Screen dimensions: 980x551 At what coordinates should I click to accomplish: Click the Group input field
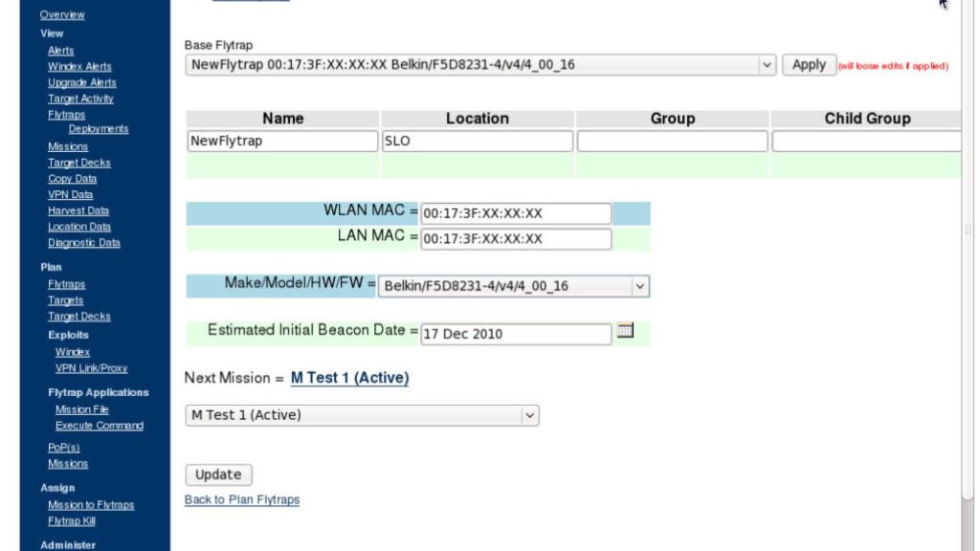(672, 142)
